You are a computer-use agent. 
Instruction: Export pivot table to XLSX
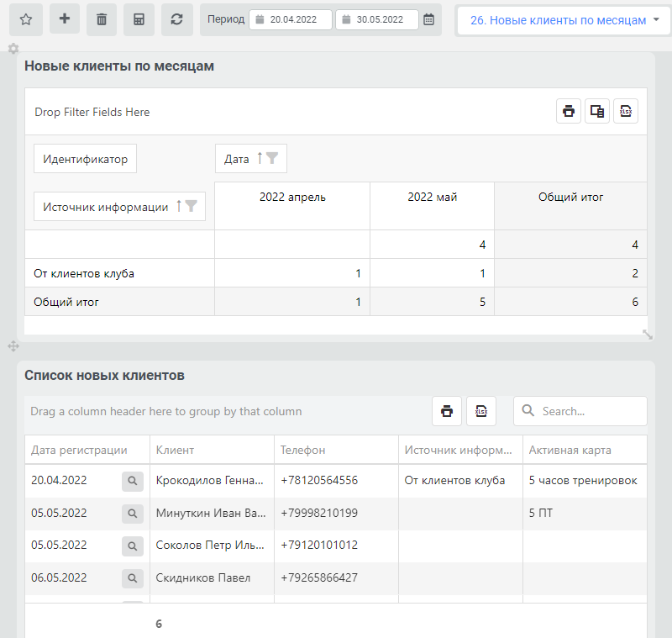click(626, 111)
